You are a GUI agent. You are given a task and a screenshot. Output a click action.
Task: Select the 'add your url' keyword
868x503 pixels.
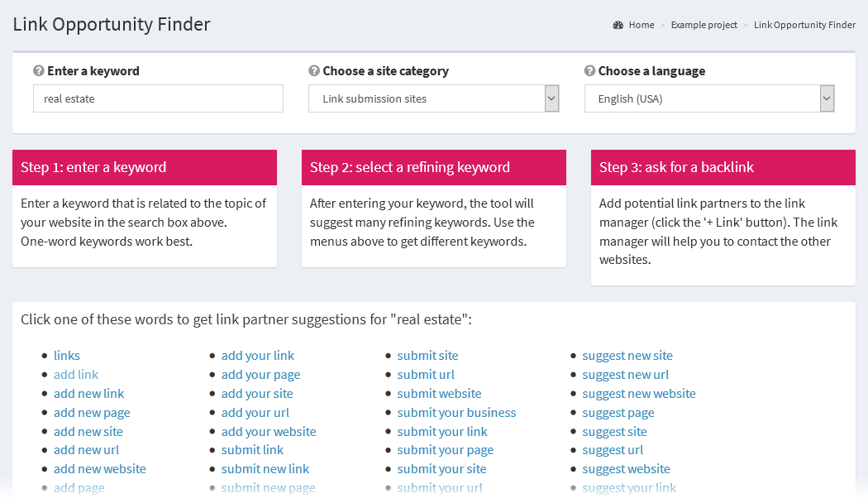[255, 412]
